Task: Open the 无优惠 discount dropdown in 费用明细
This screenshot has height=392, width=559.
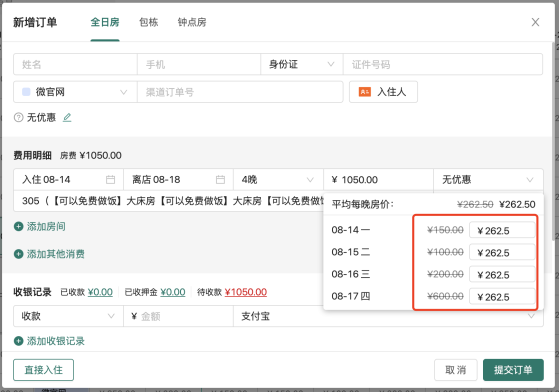Action: point(488,180)
